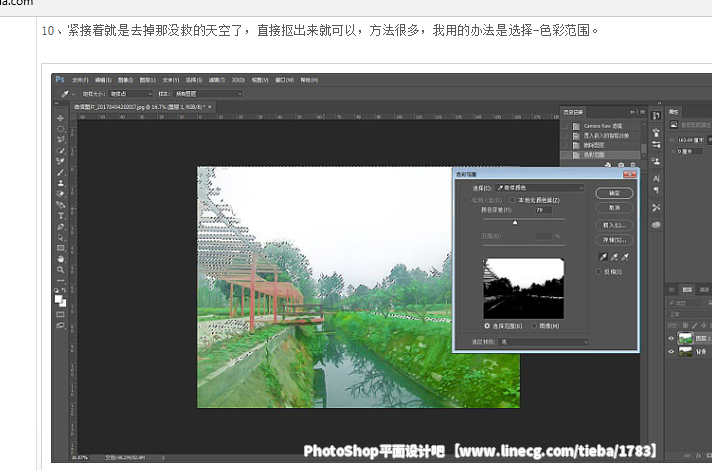Screen dimensions: 712x470
Task: Choose the first eyedropper in Color Range dialog
Action: coord(603,257)
